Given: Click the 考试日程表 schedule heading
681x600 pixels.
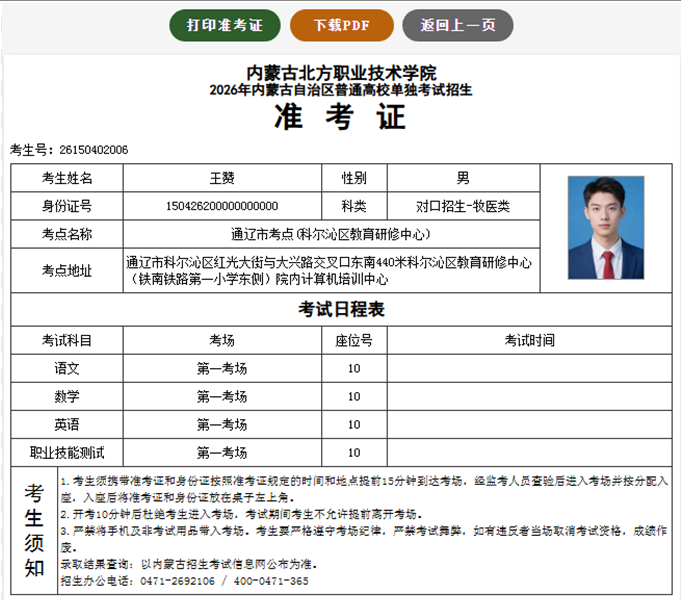Looking at the screenshot, I should [341, 309].
